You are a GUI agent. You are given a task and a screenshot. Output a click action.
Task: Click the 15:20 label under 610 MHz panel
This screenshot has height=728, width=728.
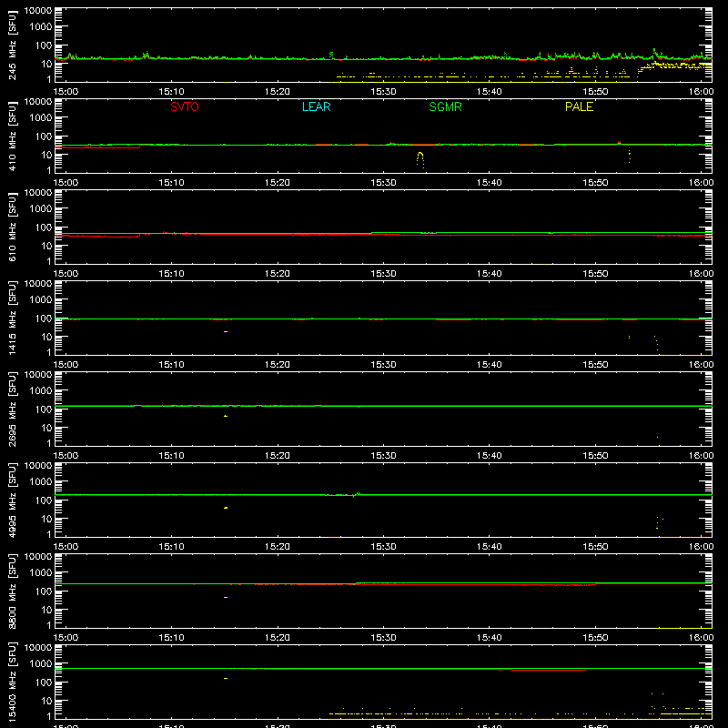(x=278, y=274)
